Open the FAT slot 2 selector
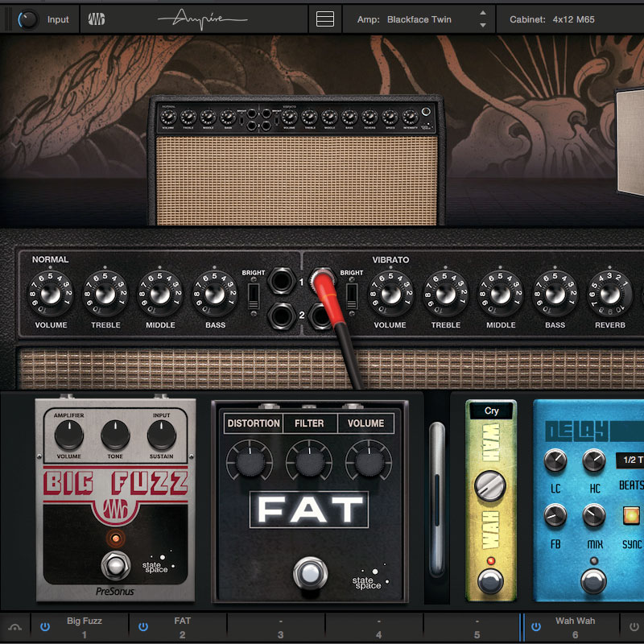This screenshot has width=644, height=644. tap(182, 627)
